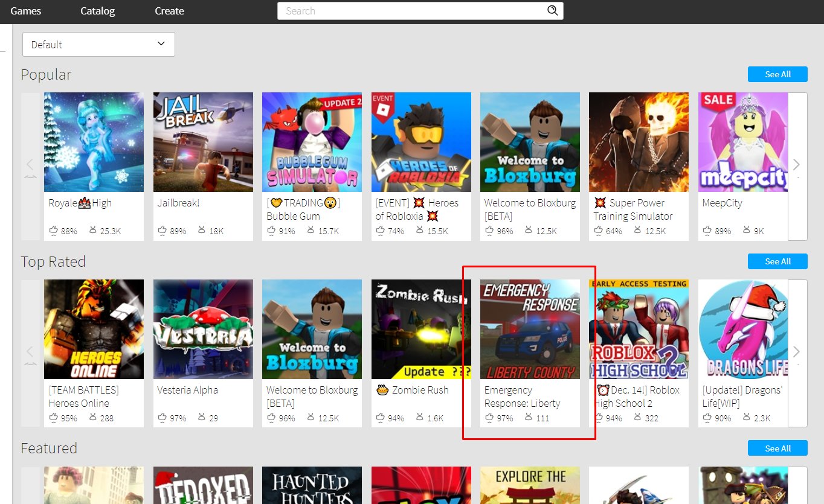Click the players icon on Jailbreak!
The width and height of the screenshot is (824, 504).
pos(201,231)
